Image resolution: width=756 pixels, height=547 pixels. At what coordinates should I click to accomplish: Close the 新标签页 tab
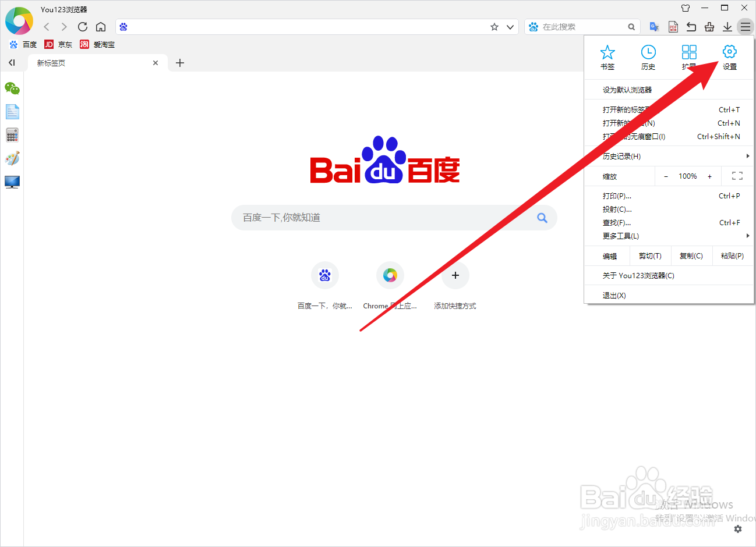(156, 63)
